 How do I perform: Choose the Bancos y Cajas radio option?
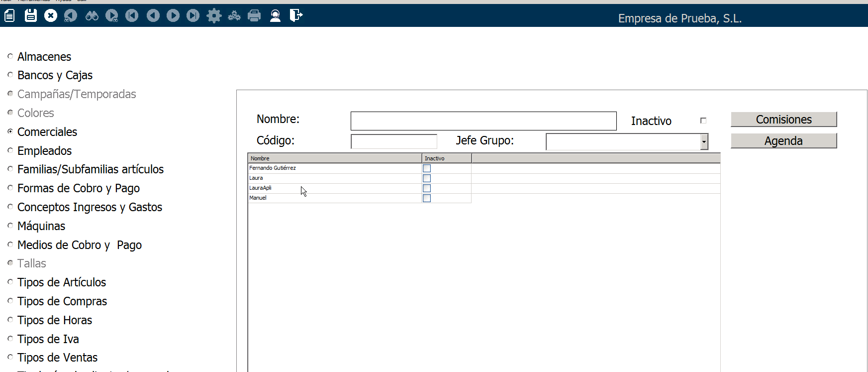tap(10, 75)
